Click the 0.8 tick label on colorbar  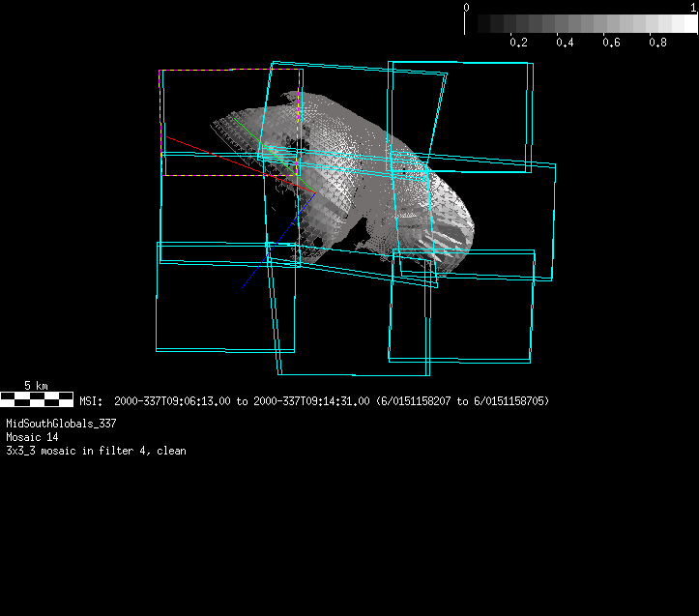coord(657,43)
